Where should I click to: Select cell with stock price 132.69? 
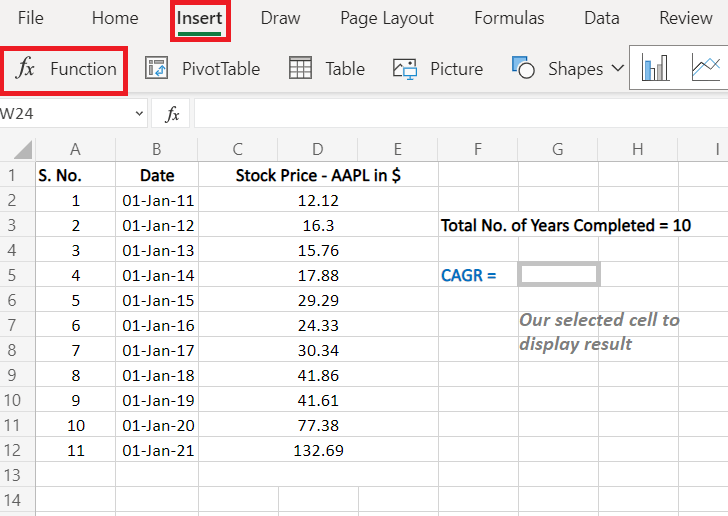[317, 450]
